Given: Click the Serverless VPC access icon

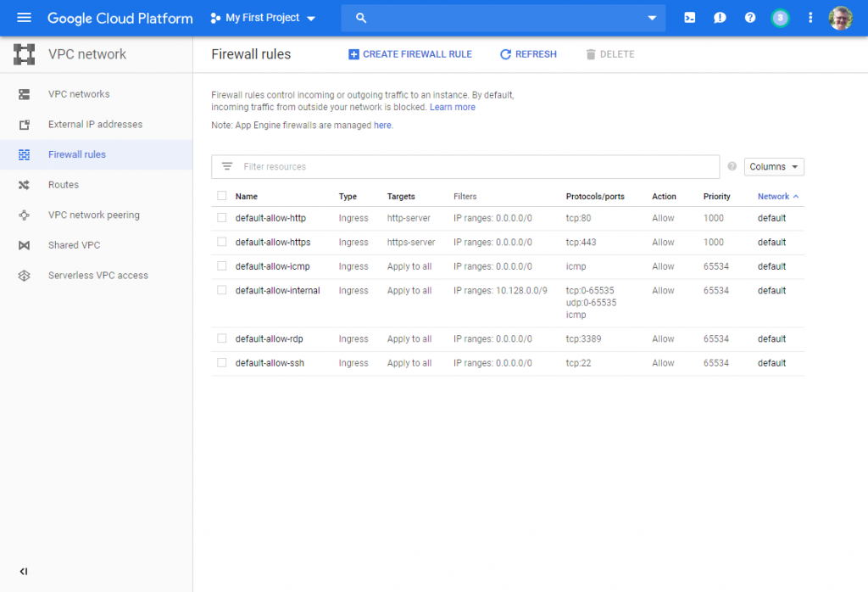Looking at the screenshot, I should tap(24, 276).
